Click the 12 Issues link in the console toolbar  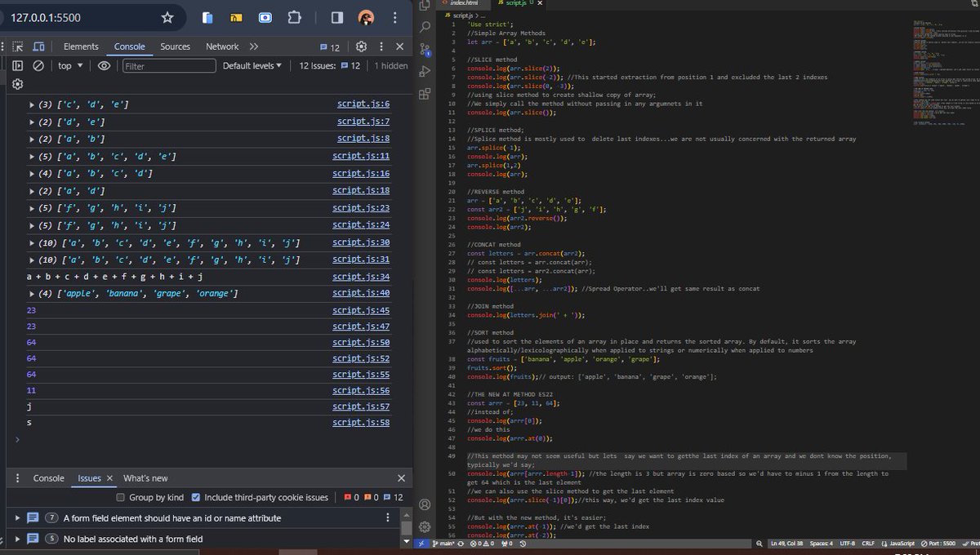(330, 65)
